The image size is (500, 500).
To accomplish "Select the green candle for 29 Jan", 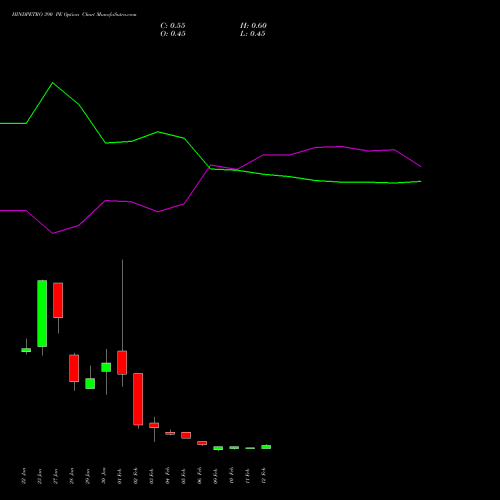I will [90, 383].
